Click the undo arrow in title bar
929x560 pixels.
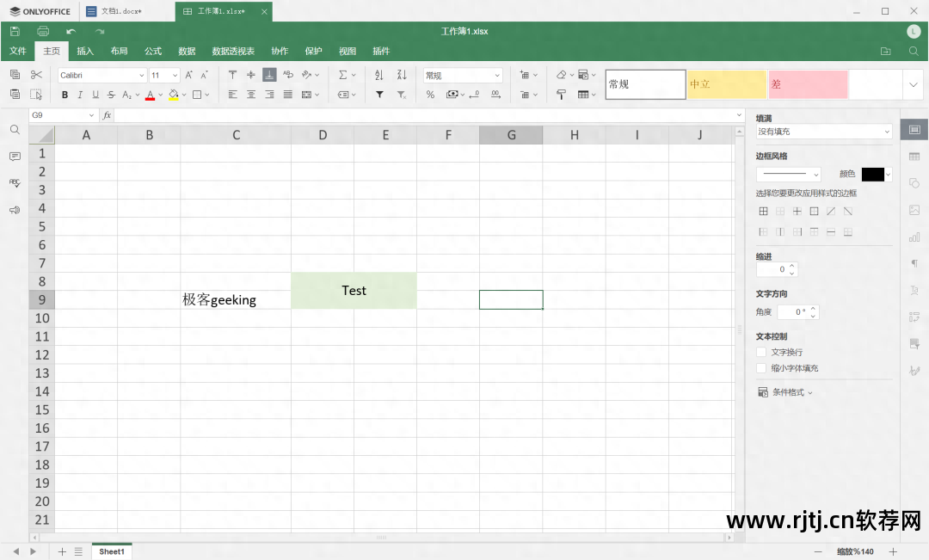click(71, 32)
